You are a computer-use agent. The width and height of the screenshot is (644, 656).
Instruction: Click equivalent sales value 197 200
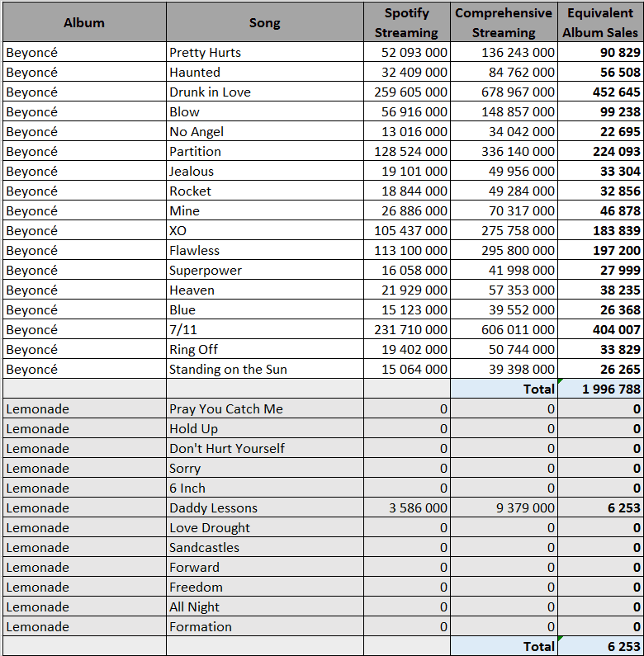600,250
